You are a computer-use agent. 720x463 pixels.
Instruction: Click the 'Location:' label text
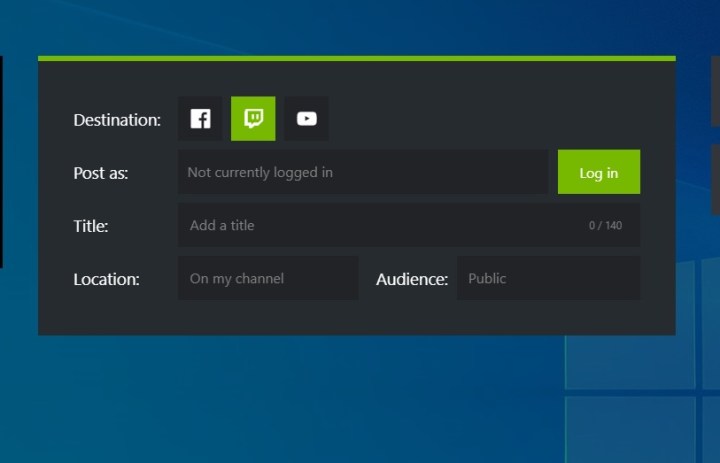point(106,279)
